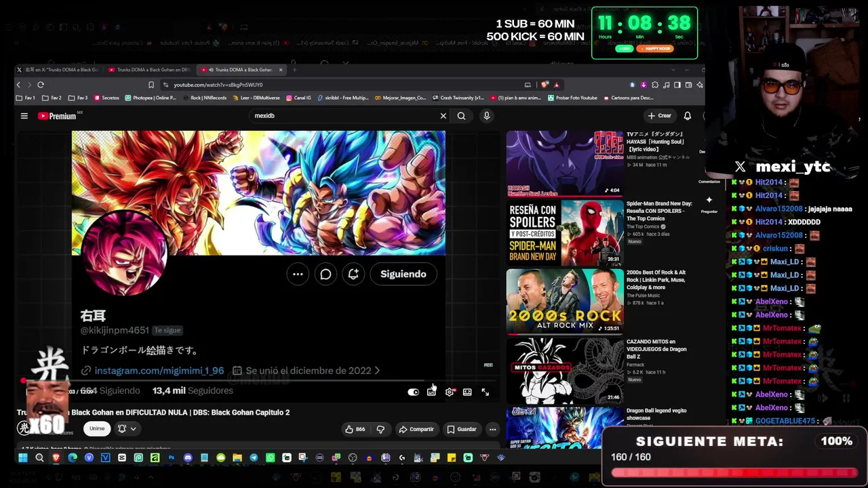Bookmark this page in the address bar
Viewport: 868px width, 488px height.
click(151, 85)
